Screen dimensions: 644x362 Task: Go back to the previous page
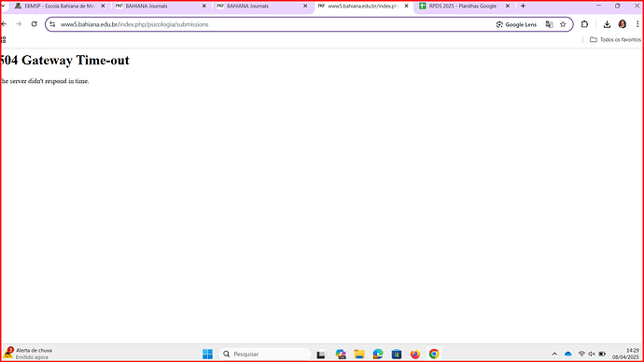(x=4, y=24)
